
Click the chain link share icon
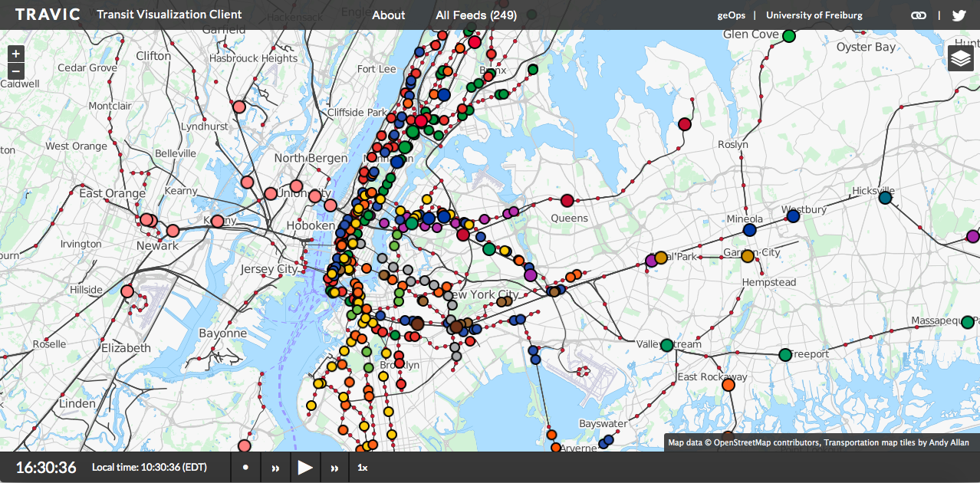point(918,15)
